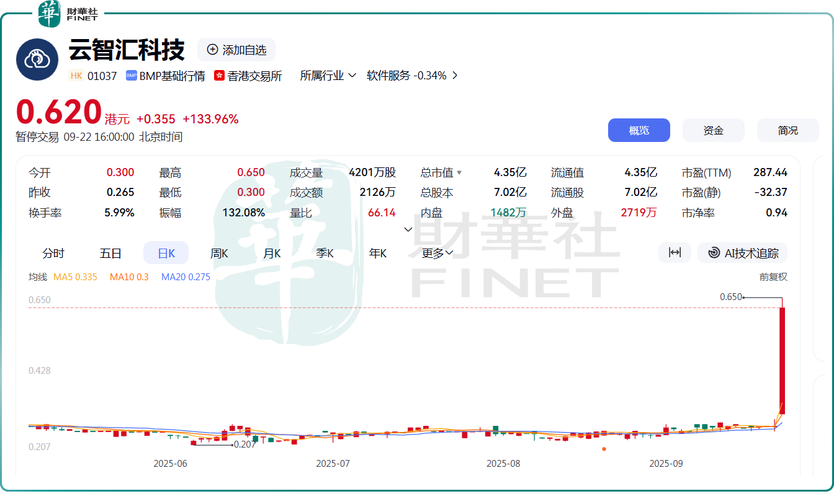Click the 量比 value 66.14
Viewport: 834px width, 504px height.
[x=382, y=213]
